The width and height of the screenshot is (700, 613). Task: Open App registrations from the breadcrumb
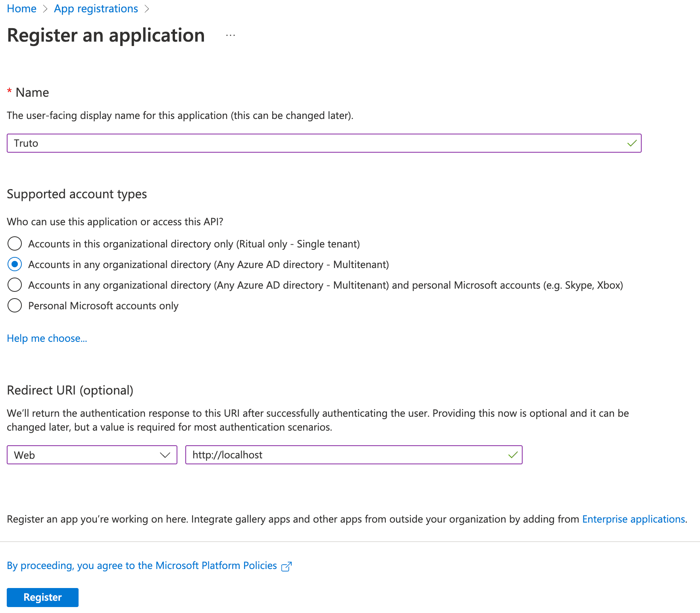pos(96,8)
